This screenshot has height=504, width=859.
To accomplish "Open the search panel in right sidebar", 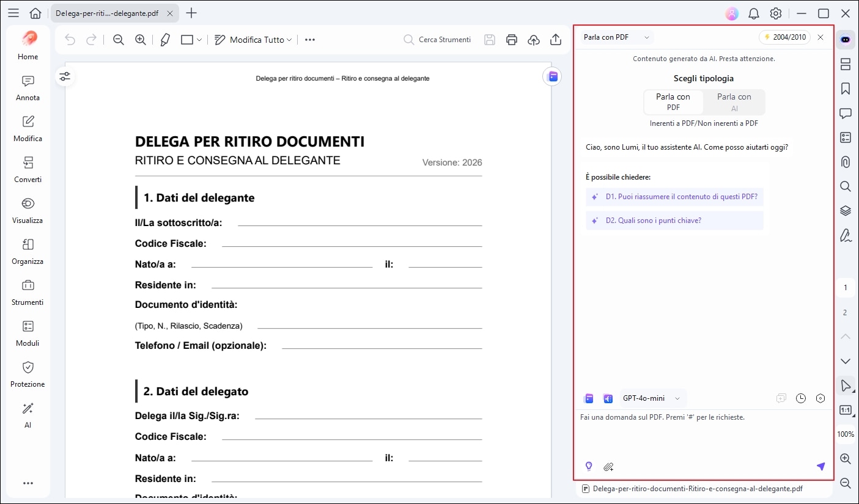I will (x=846, y=186).
